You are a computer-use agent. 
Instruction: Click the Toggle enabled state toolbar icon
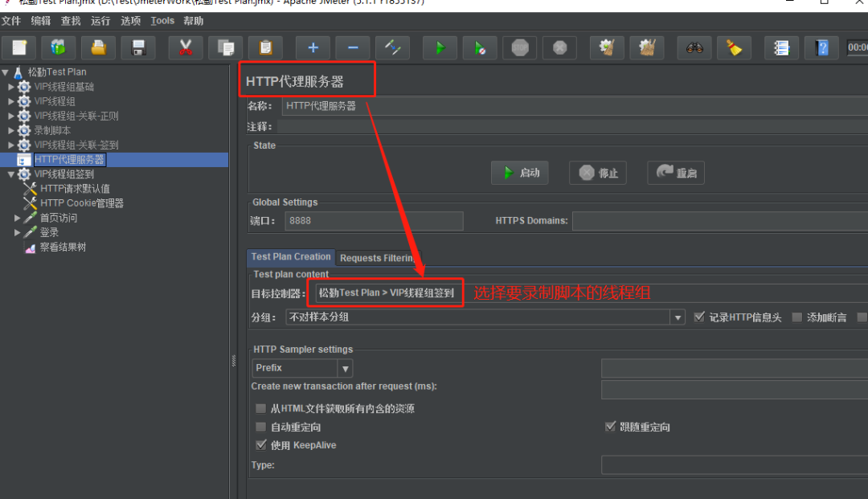[392, 47]
